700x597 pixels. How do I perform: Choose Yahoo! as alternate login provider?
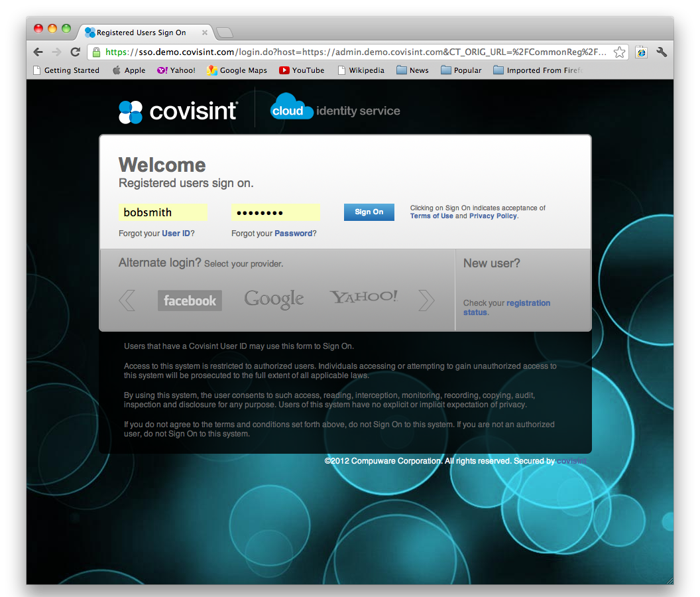pos(363,297)
